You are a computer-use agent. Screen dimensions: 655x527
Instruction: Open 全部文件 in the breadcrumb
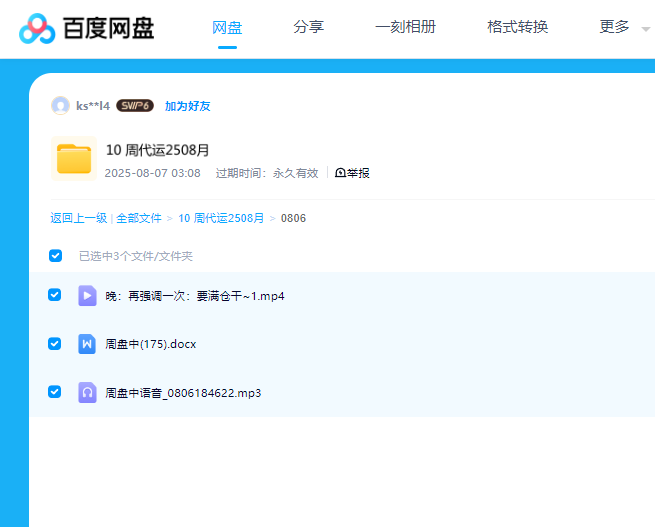(x=139, y=218)
